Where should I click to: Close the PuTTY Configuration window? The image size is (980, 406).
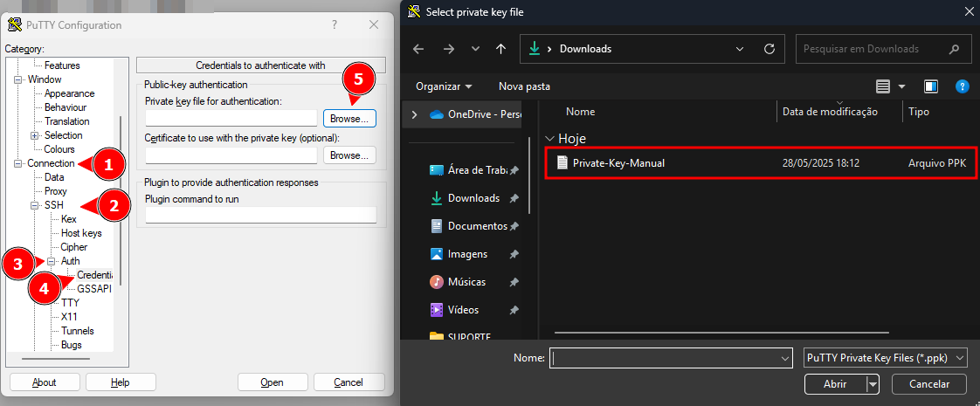(374, 25)
